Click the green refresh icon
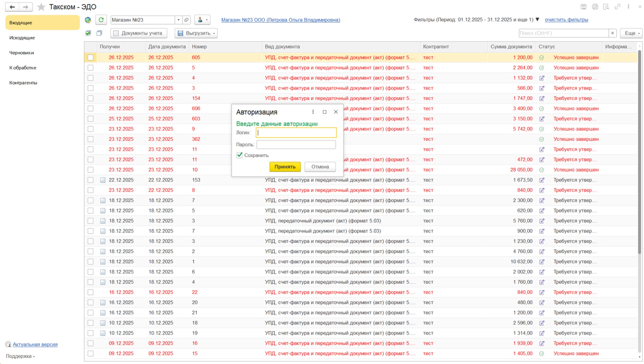Screen dimensions: 644x364 (101, 20)
